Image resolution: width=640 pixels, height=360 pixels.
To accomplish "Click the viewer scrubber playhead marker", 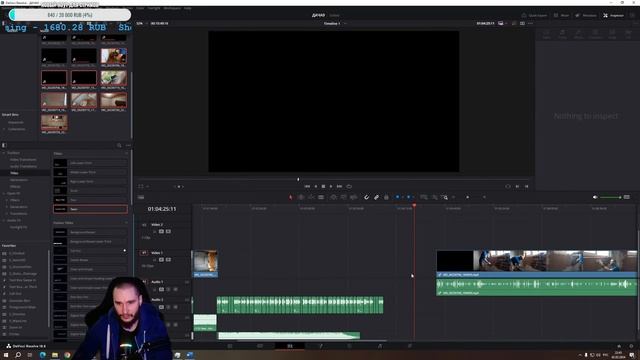I will click(x=298, y=179).
